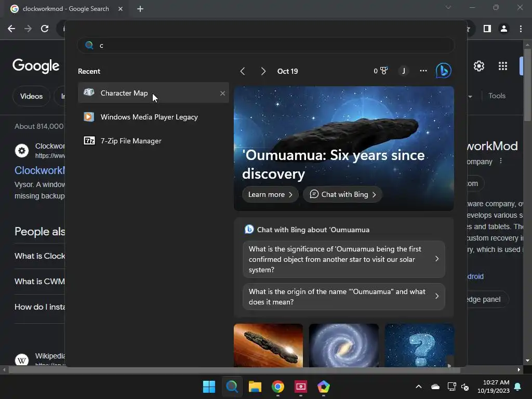
Task: Select the Videos filter tab
Action: [x=31, y=96]
